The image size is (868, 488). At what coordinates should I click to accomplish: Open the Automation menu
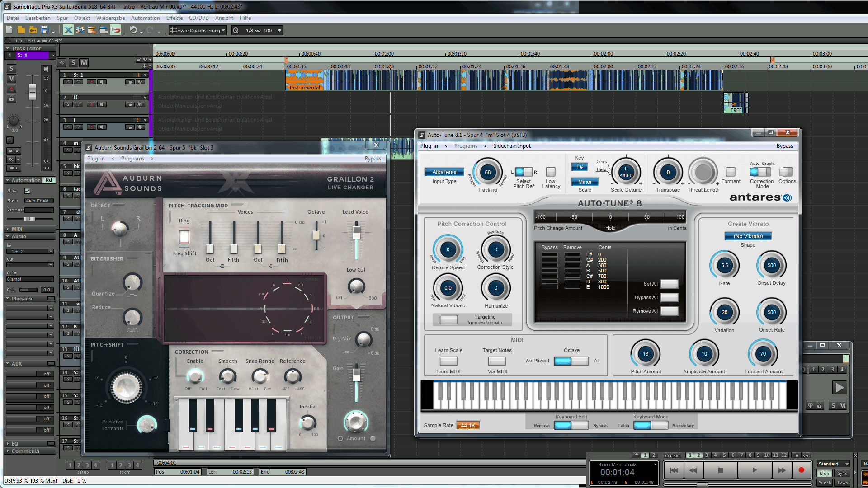145,18
